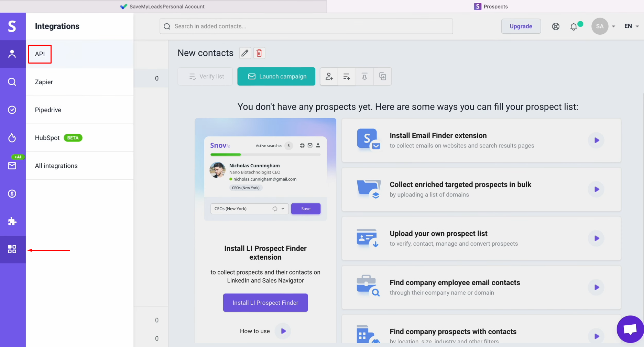Screen dimensions: 644x347
Task: Select HubSpot BETA in Integrations menu
Action: [80, 138]
